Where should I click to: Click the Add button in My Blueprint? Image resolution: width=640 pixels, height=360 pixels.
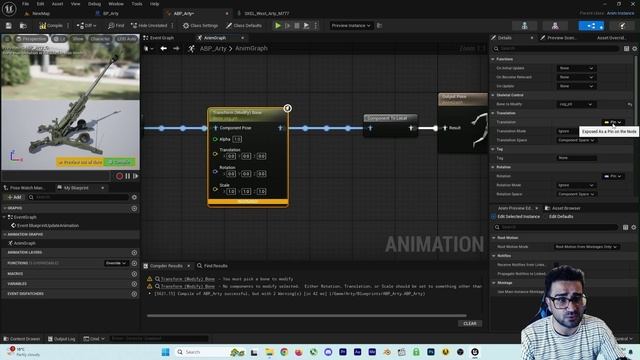pos(14,197)
